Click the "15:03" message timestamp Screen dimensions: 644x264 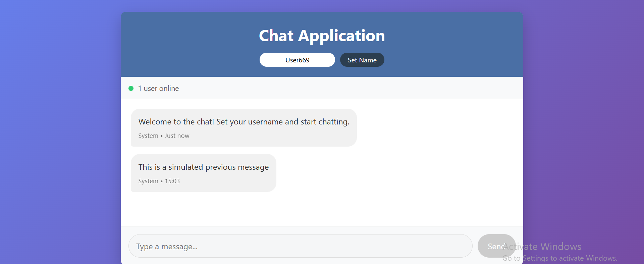[x=172, y=181]
